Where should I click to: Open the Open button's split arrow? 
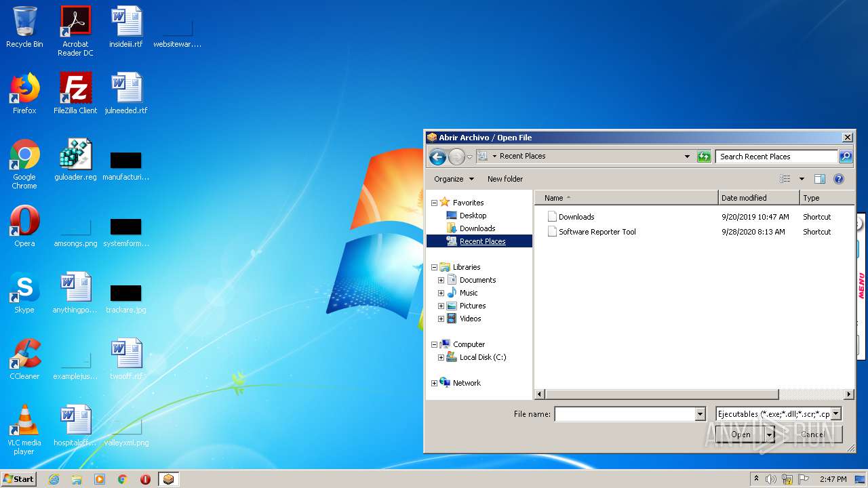[x=769, y=434]
